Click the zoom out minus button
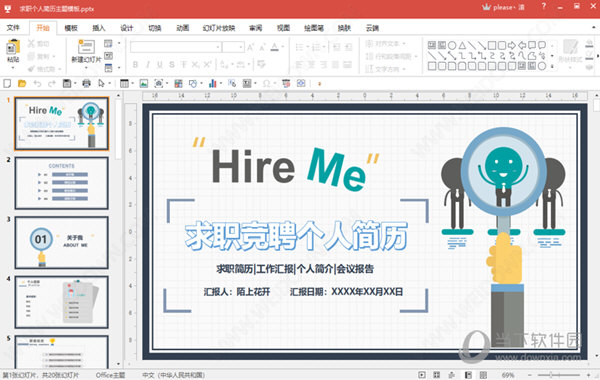This screenshot has width=600, height=380. 530,375
